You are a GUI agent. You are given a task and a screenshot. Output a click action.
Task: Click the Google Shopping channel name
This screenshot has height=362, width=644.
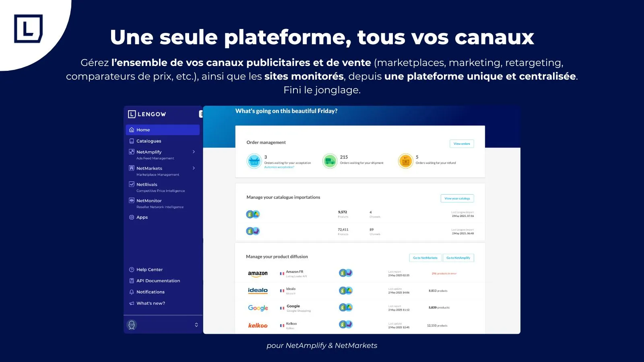(x=299, y=311)
